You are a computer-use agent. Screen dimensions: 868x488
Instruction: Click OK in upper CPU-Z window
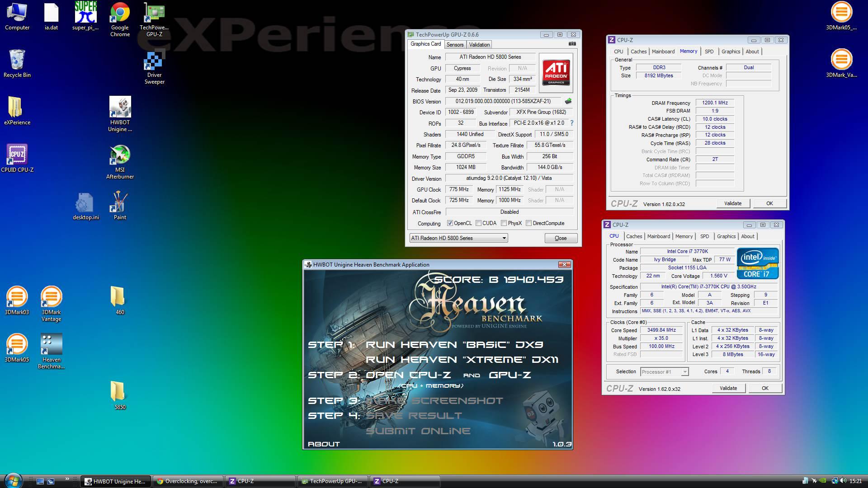coord(769,203)
